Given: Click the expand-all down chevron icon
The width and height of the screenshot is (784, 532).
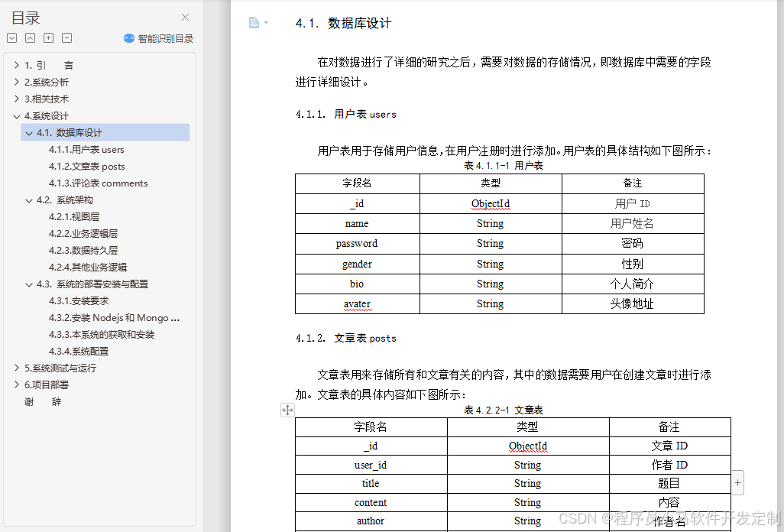Looking at the screenshot, I should tap(11, 37).
